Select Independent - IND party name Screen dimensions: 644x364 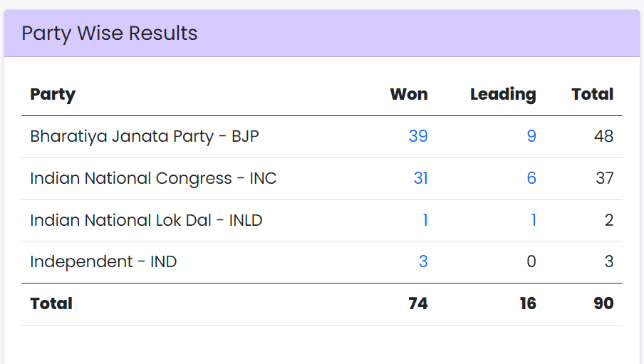103,261
